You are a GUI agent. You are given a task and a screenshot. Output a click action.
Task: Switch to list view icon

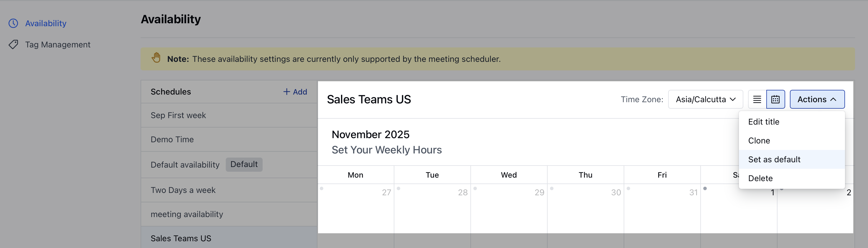point(757,99)
